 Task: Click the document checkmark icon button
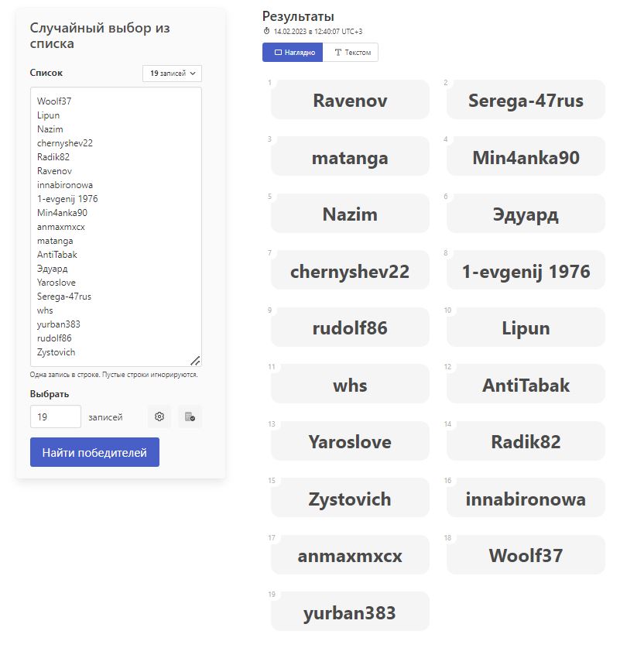click(190, 417)
